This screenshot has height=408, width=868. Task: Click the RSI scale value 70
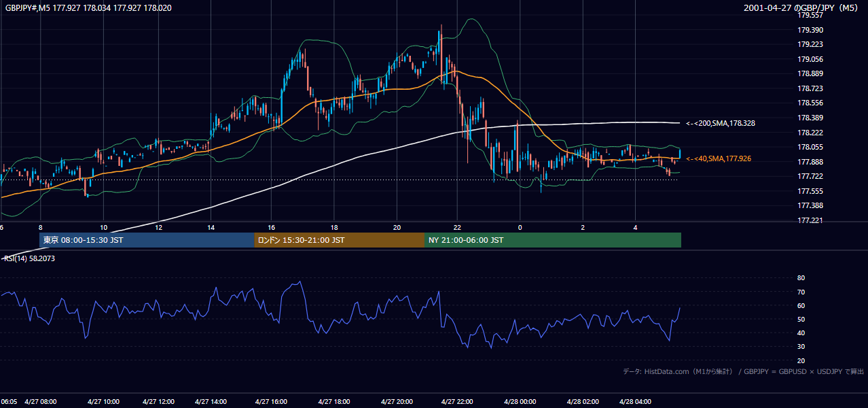coord(801,292)
